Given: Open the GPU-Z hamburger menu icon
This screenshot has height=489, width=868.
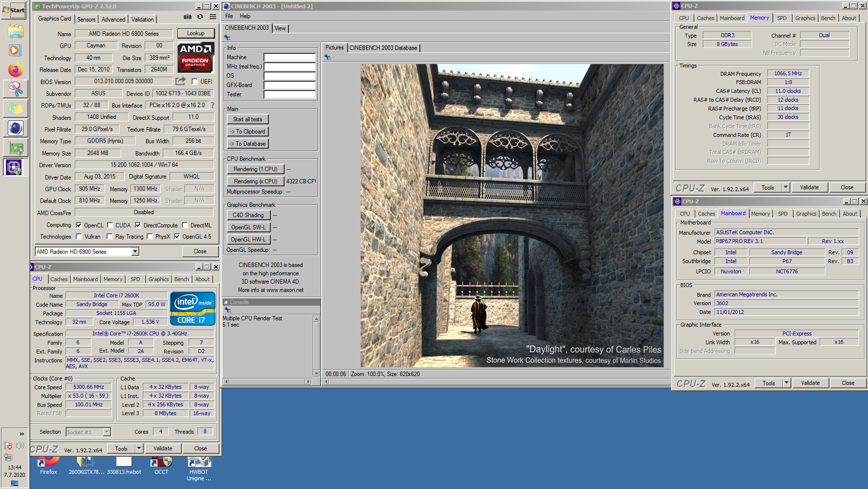Looking at the screenshot, I should tap(213, 17).
